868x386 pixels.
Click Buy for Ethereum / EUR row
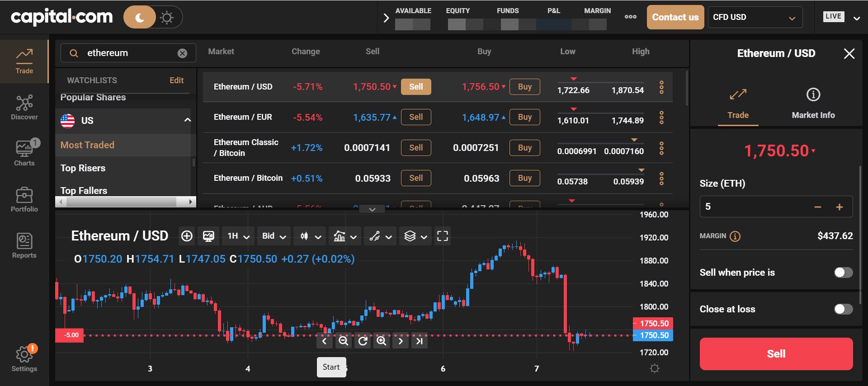(524, 117)
